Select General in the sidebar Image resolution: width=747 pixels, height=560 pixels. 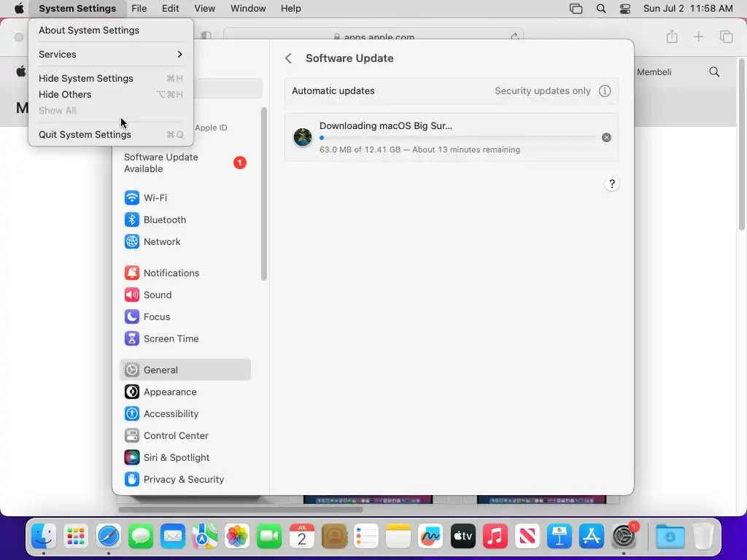[185, 370]
